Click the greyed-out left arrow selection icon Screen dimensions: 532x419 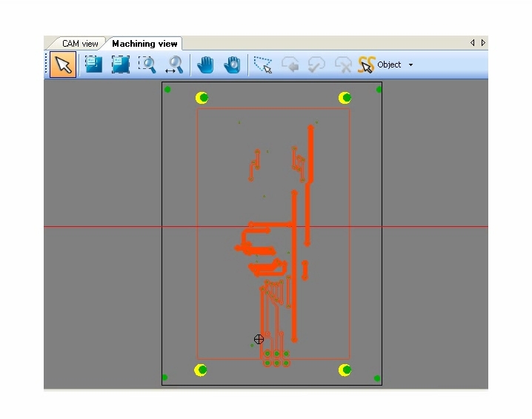pyautogui.click(x=290, y=65)
